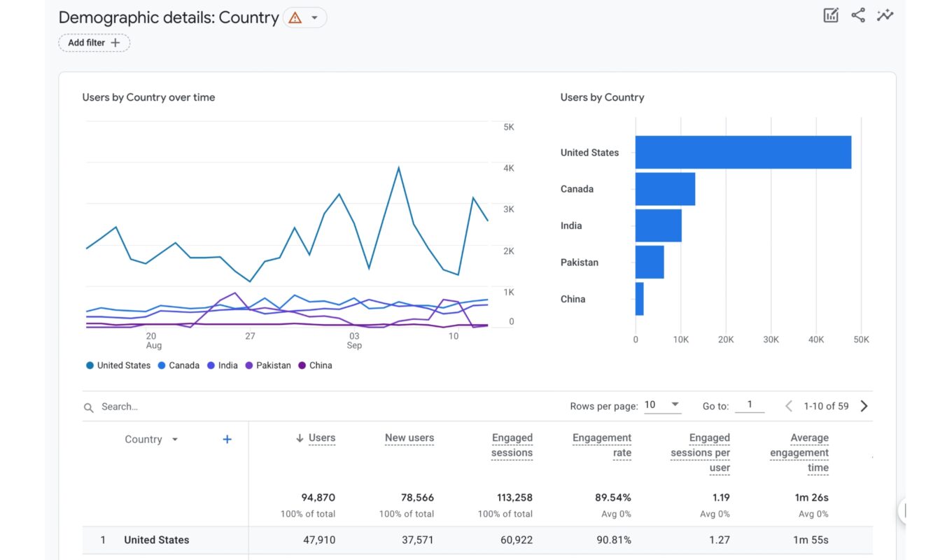
Task: Click the Go to page input field
Action: pos(749,405)
